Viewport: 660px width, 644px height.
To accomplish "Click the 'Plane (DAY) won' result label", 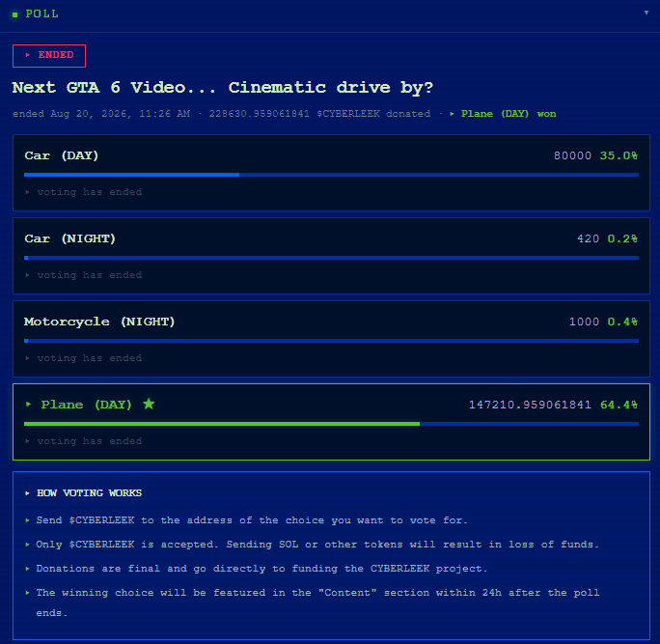I will 509,114.
